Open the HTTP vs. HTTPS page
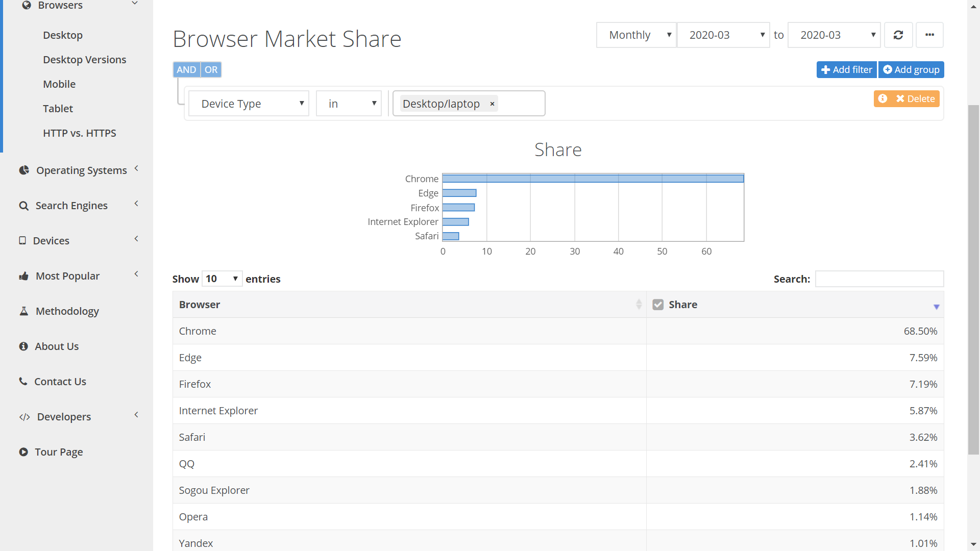 (80, 133)
